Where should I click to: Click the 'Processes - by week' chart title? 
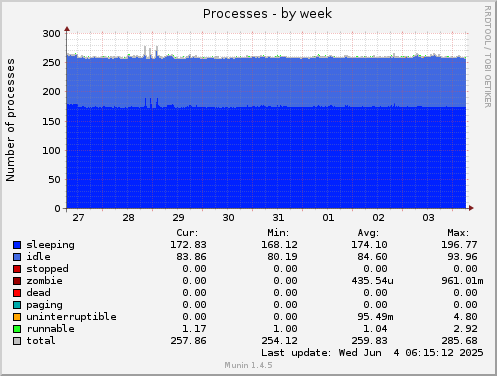(x=267, y=14)
